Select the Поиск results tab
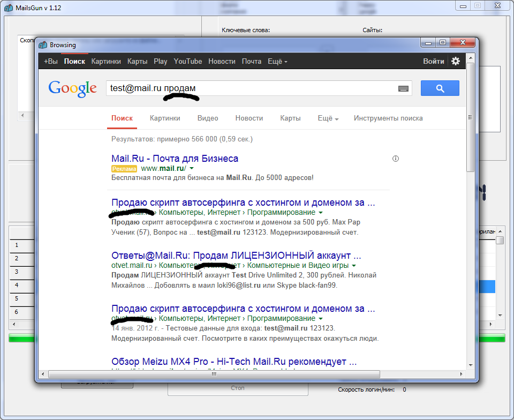 (122, 118)
